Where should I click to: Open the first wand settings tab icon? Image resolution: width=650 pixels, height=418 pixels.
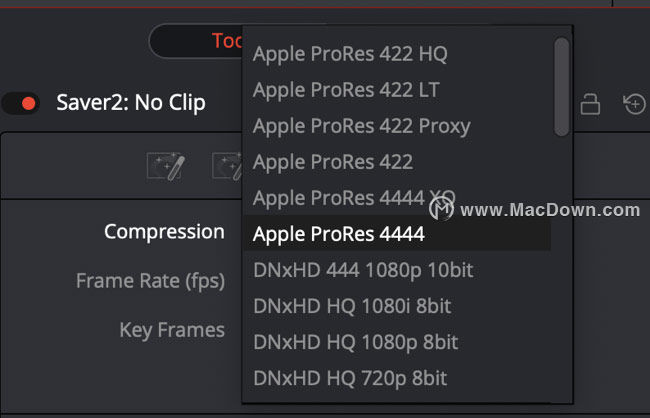(x=166, y=167)
